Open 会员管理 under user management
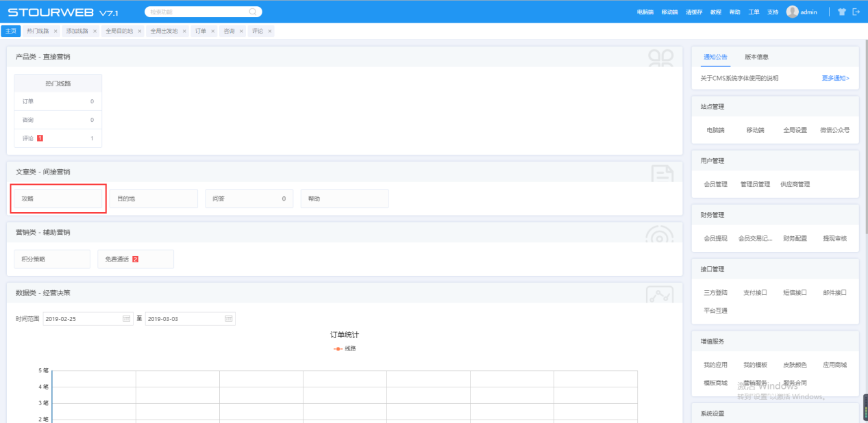 (716, 184)
